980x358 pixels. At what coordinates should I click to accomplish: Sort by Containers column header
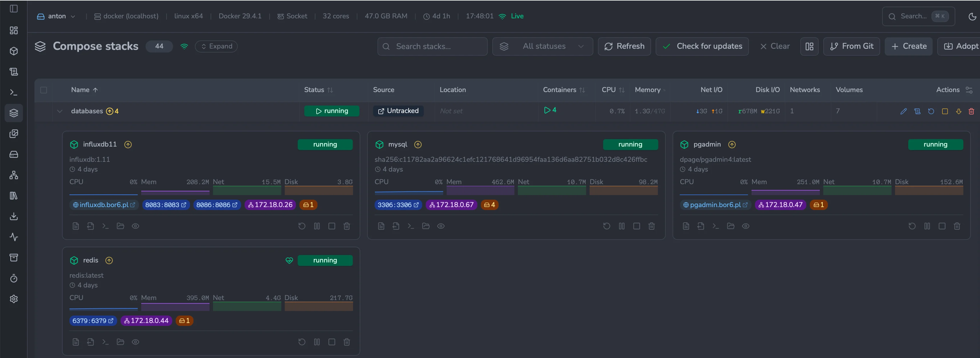[564, 90]
